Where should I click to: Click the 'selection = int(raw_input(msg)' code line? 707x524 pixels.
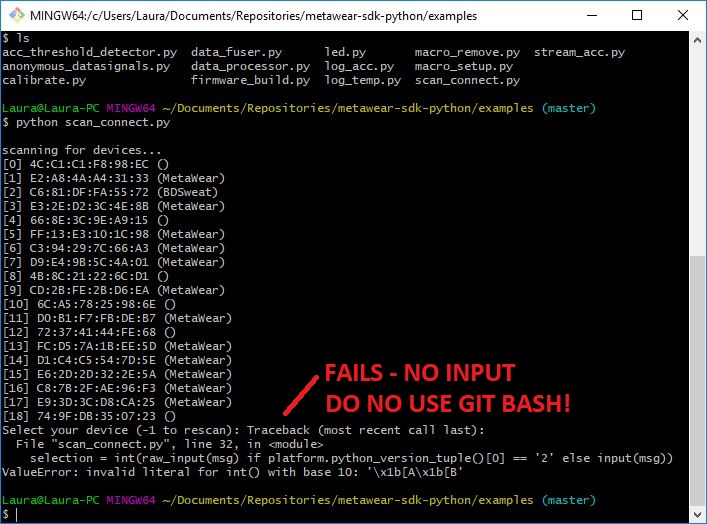point(351,458)
